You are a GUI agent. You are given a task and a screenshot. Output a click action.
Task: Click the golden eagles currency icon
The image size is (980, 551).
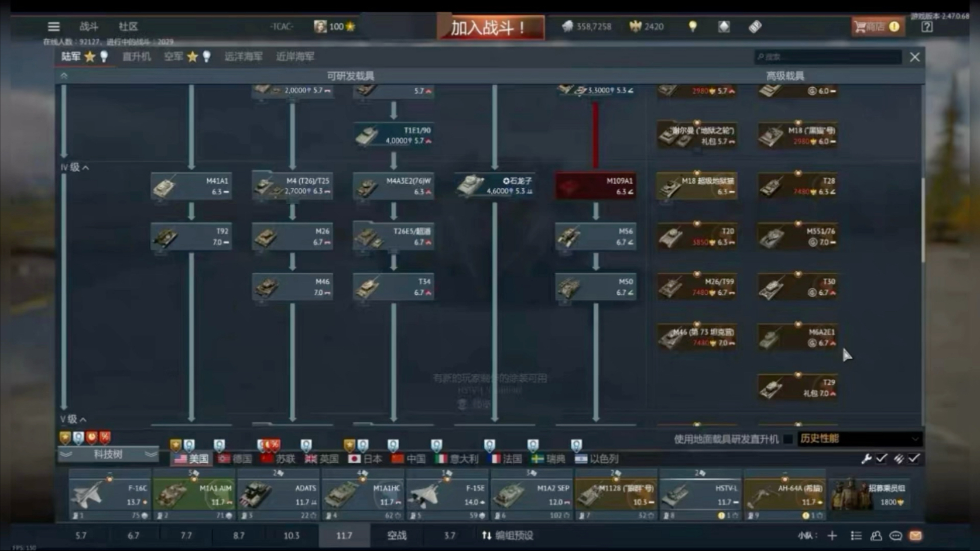pyautogui.click(x=635, y=26)
